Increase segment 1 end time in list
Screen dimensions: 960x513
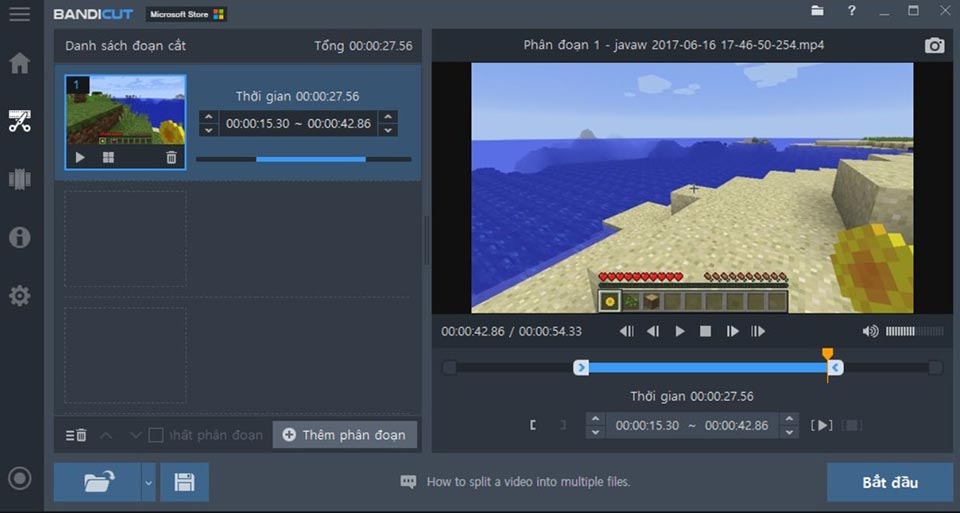(388, 116)
